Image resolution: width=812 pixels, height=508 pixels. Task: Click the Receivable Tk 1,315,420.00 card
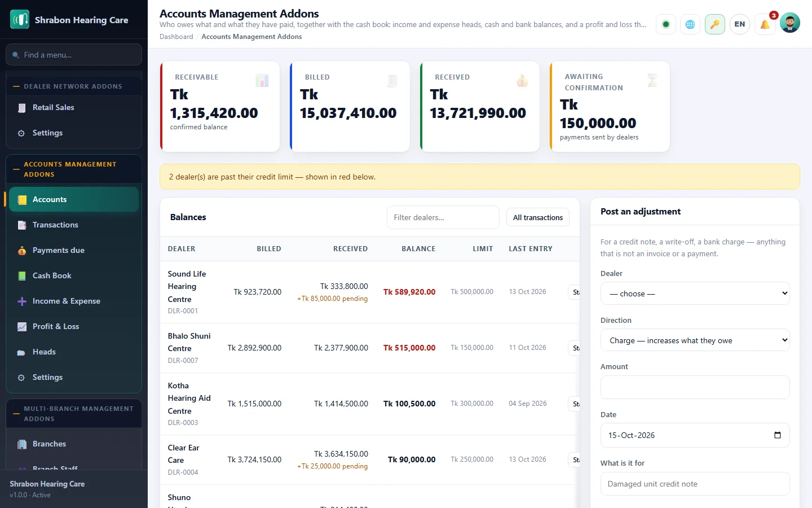pyautogui.click(x=220, y=106)
